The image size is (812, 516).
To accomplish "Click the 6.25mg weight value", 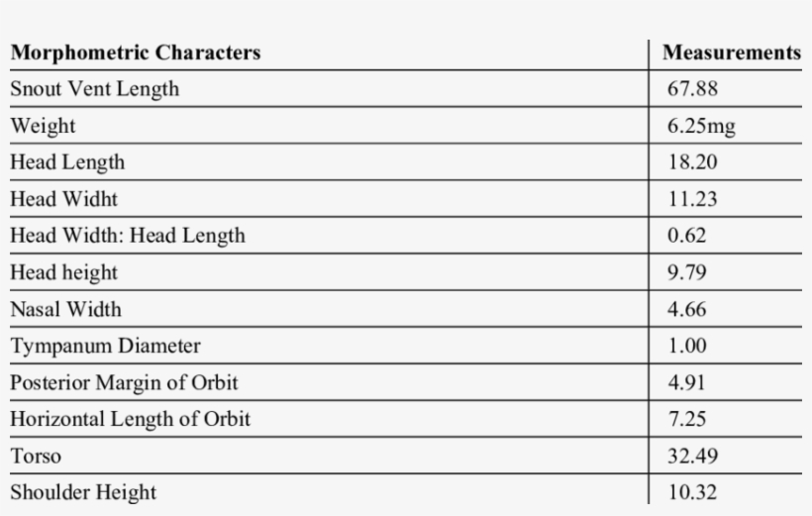I will [x=701, y=126].
